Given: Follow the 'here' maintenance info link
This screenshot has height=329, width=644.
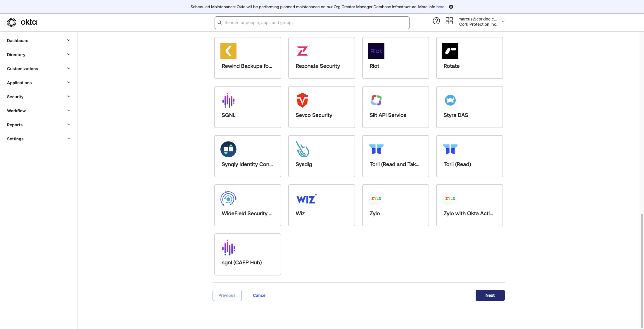Looking at the screenshot, I should pos(440,7).
